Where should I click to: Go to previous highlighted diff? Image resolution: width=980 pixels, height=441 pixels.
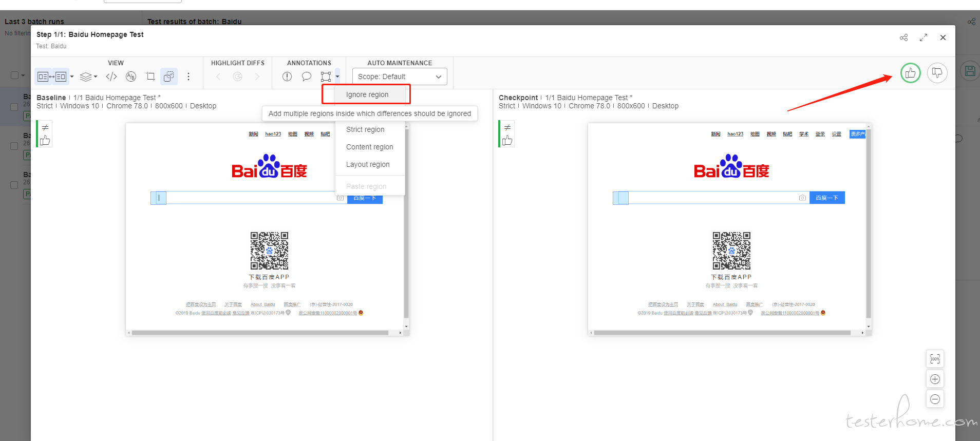point(218,76)
